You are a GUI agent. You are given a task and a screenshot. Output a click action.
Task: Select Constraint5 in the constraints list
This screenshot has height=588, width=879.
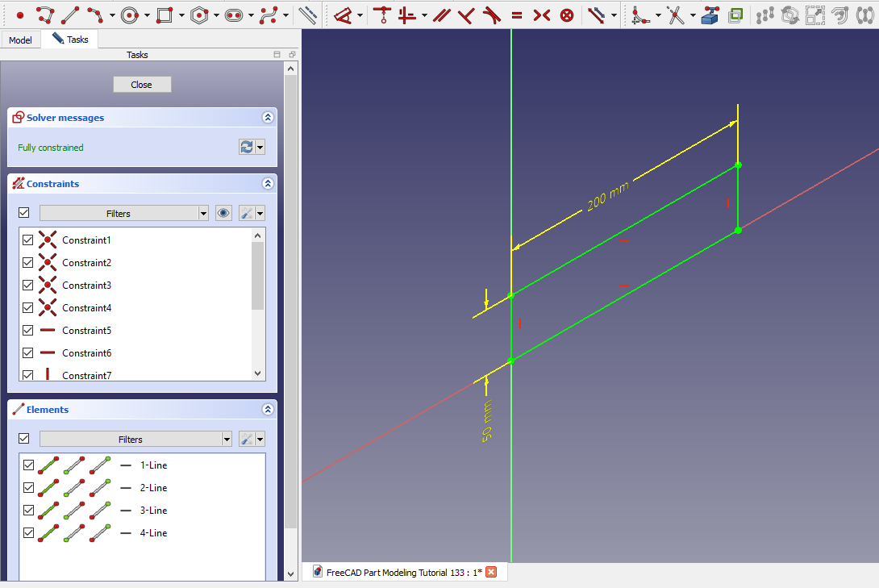click(86, 331)
